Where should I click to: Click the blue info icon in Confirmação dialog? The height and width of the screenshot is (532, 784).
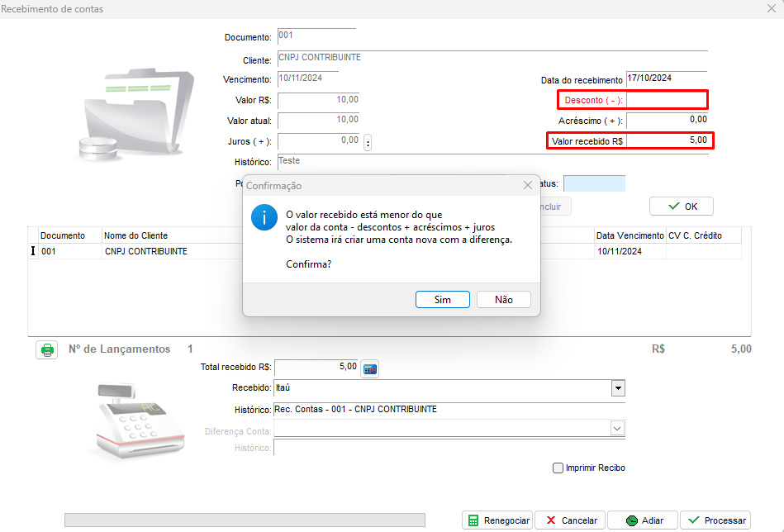point(264,219)
